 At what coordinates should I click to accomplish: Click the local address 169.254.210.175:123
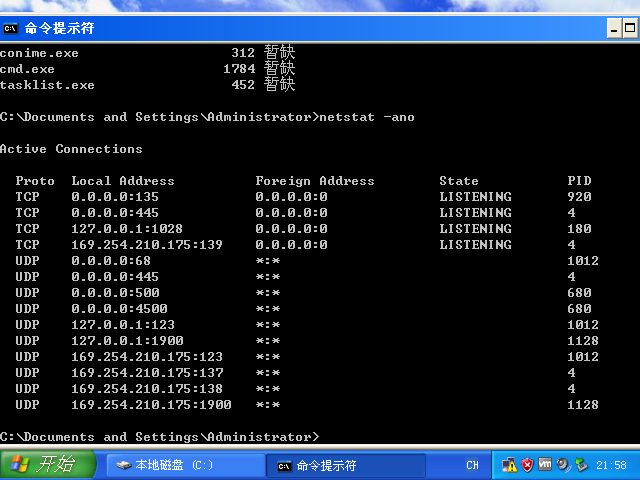tap(147, 356)
